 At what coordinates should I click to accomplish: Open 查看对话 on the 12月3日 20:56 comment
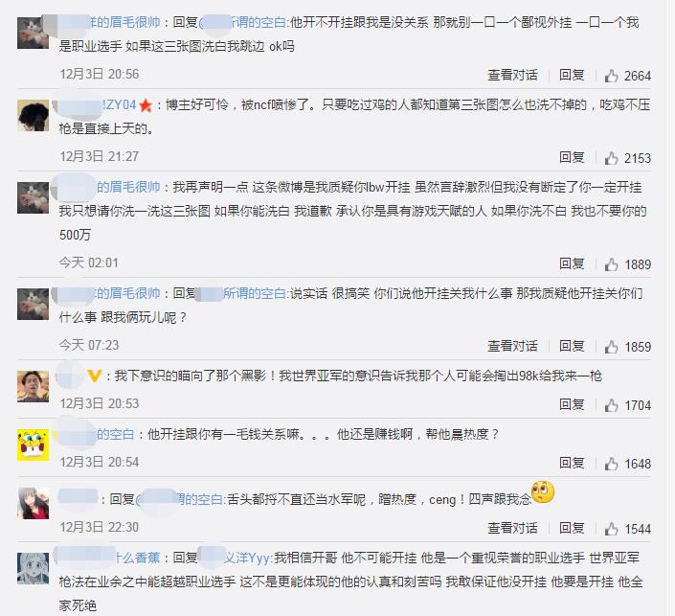(x=512, y=76)
